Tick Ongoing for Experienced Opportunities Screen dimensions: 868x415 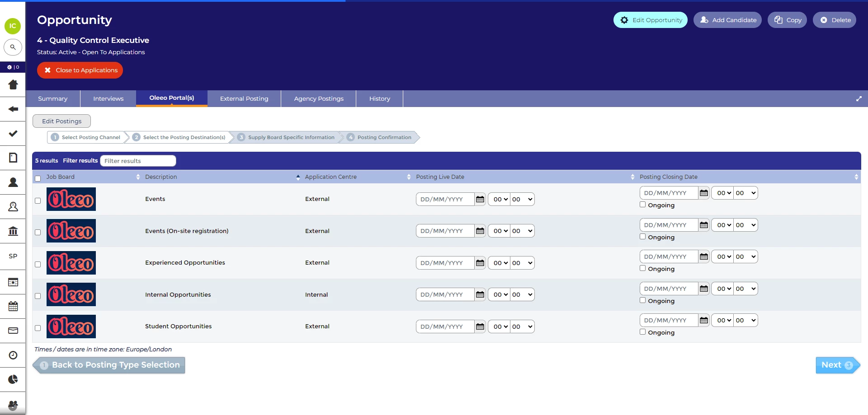point(642,268)
